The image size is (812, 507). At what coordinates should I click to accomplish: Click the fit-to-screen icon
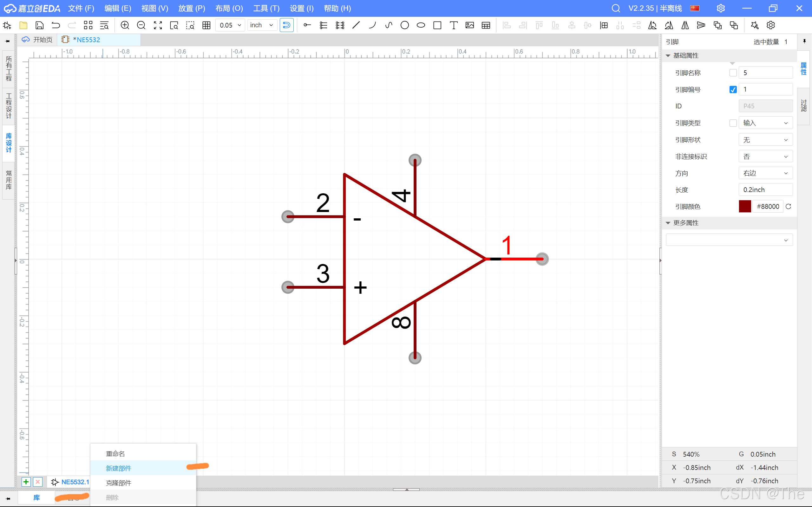click(158, 25)
